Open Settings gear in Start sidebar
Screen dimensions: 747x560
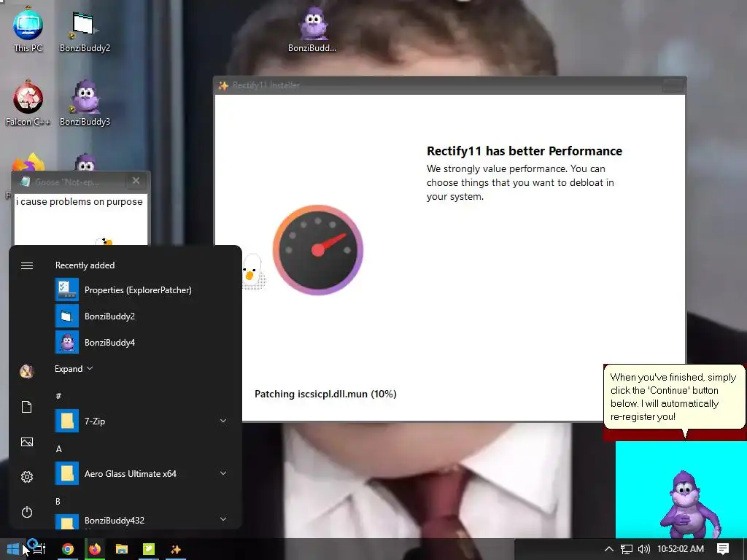point(27,477)
